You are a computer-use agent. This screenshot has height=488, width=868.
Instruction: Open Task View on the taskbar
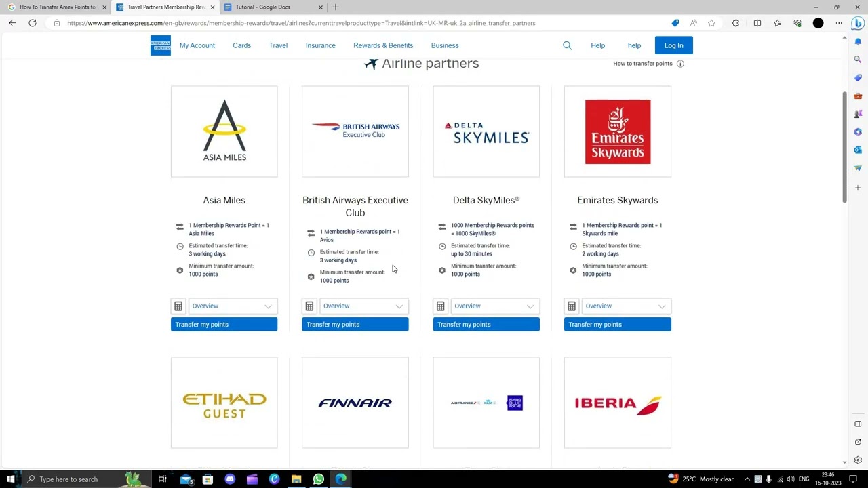tap(163, 479)
